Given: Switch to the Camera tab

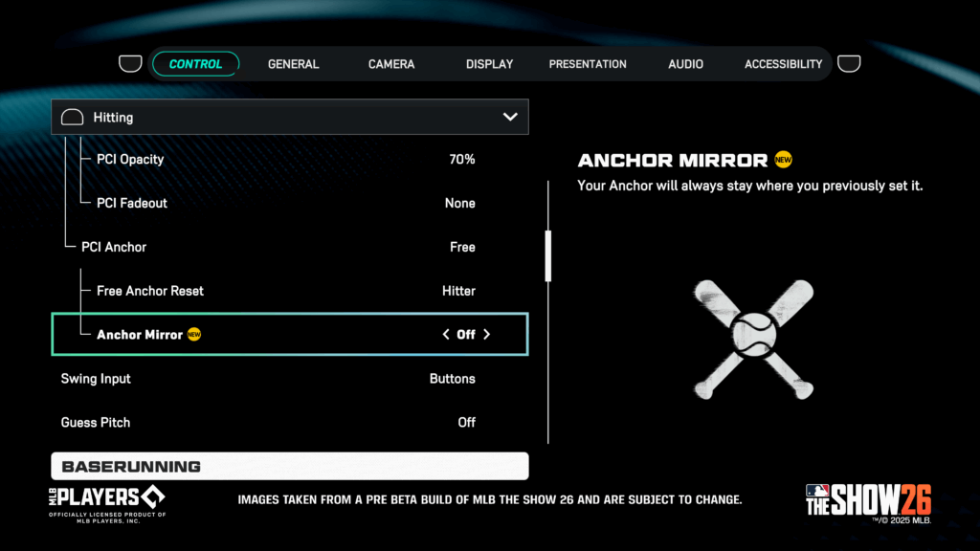Looking at the screenshot, I should pyautogui.click(x=391, y=64).
